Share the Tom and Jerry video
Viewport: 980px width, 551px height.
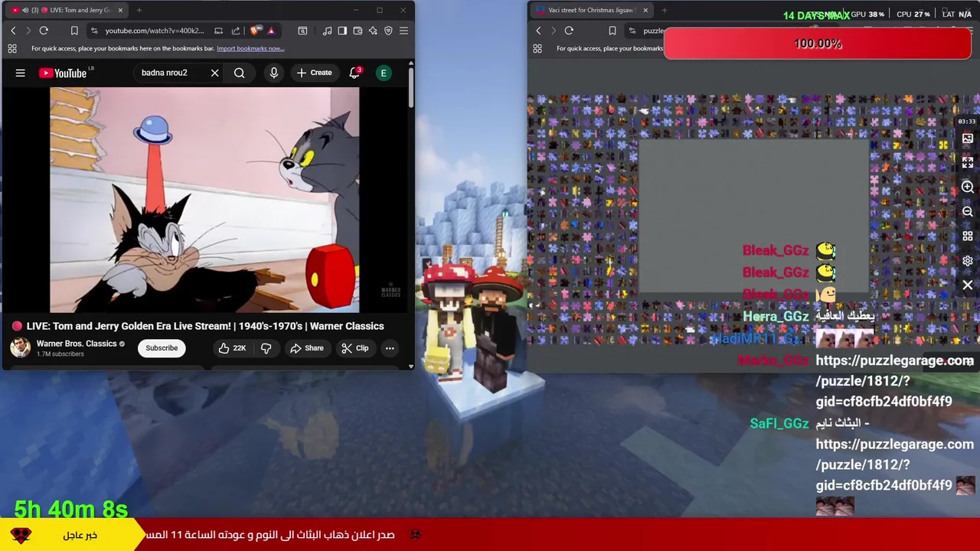point(306,348)
